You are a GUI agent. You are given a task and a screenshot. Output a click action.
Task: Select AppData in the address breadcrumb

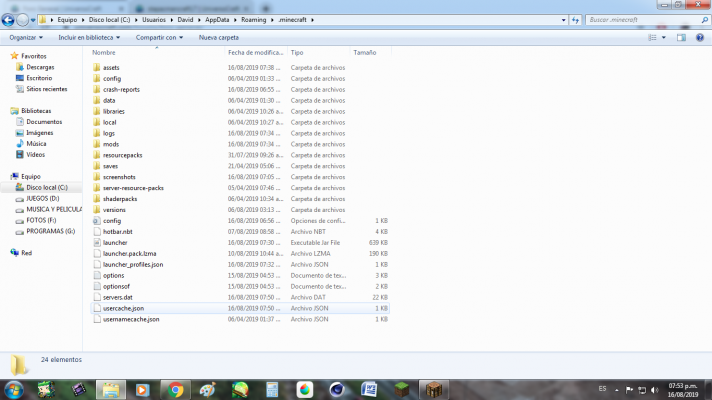tap(217, 20)
